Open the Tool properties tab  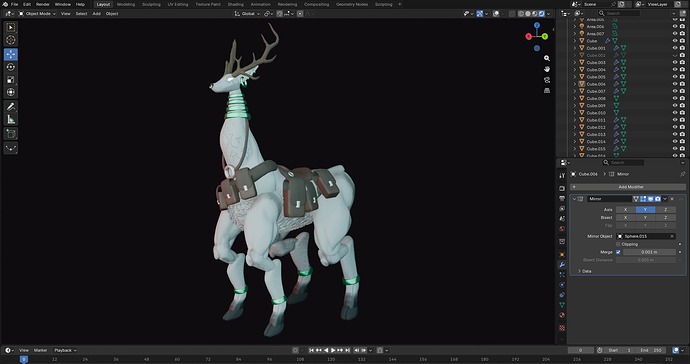point(562,175)
